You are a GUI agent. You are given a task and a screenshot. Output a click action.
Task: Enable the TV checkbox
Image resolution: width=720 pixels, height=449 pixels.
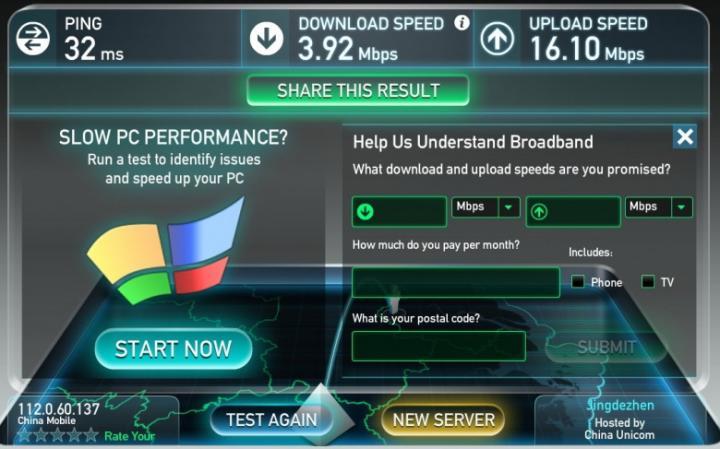tap(647, 281)
